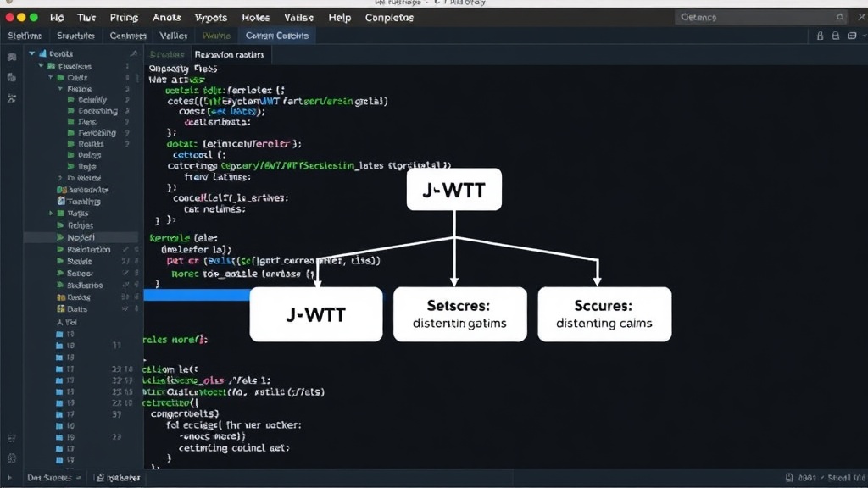
Task: Open the Hotes menu
Action: click(x=255, y=18)
